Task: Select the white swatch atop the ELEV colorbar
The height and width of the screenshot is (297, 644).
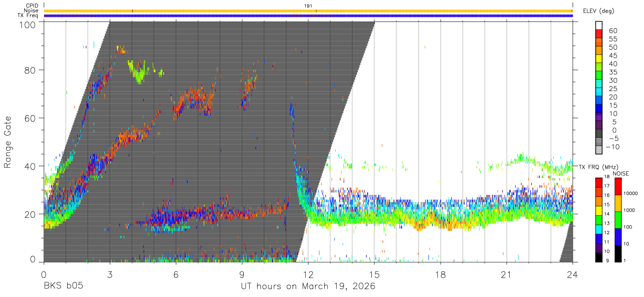Action: [x=599, y=26]
